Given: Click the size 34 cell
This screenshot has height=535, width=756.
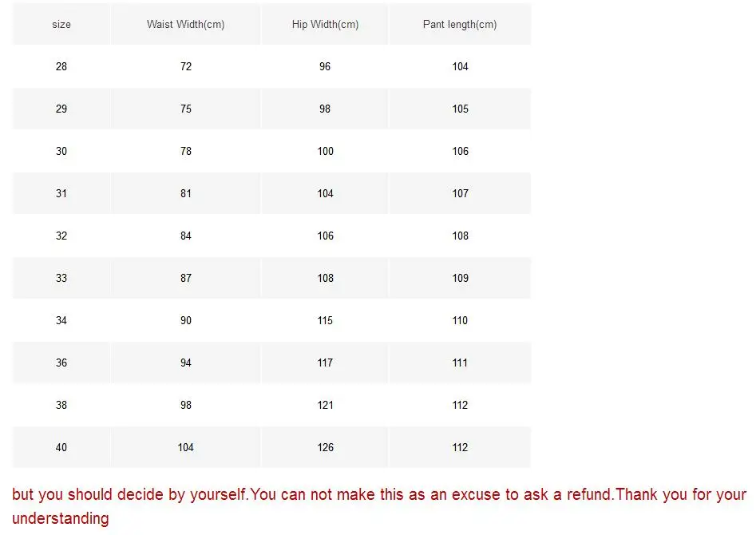Looking at the screenshot, I should (61, 320).
